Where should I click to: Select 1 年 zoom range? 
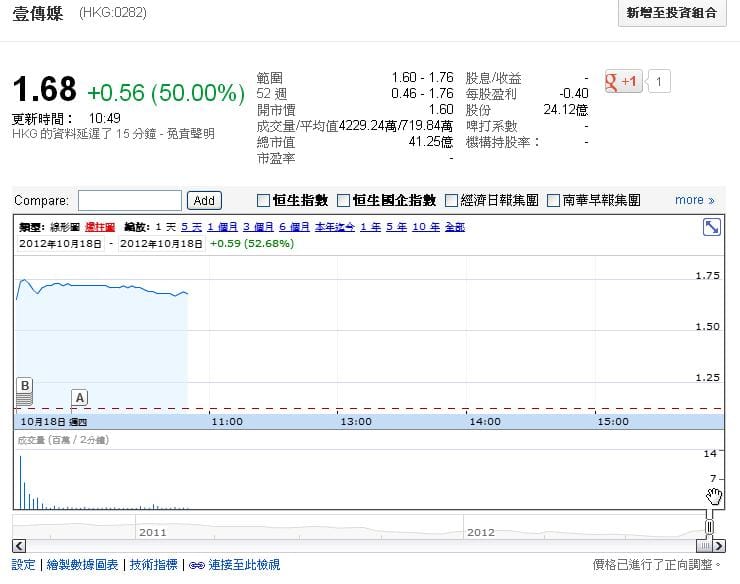tap(370, 227)
